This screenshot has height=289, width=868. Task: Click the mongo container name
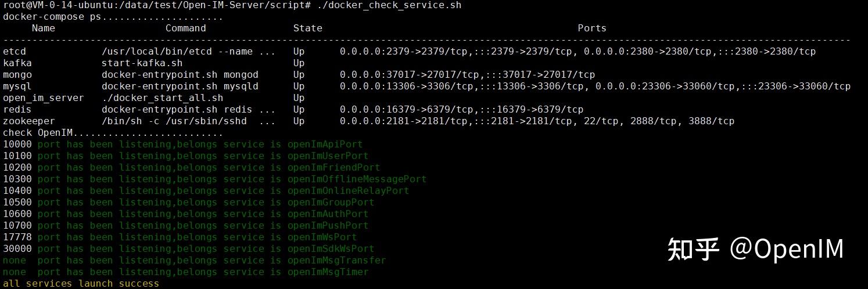(17, 75)
